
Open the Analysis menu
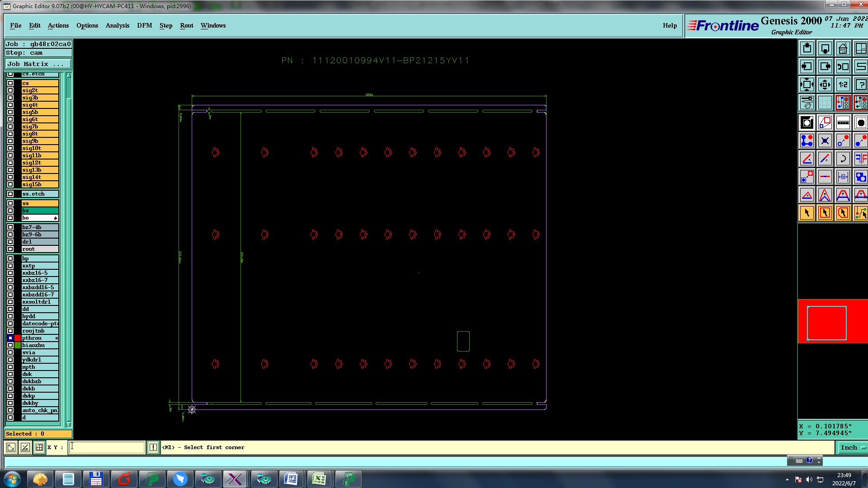tap(118, 26)
